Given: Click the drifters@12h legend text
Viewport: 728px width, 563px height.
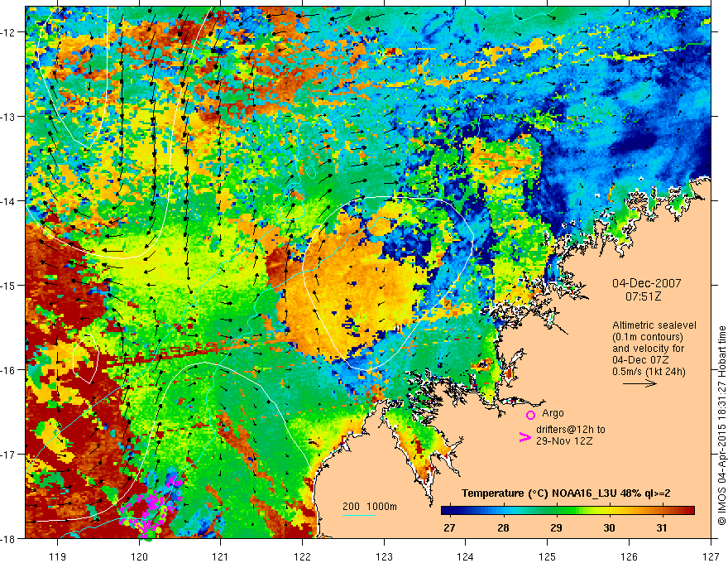Looking at the screenshot, I should click(571, 430).
